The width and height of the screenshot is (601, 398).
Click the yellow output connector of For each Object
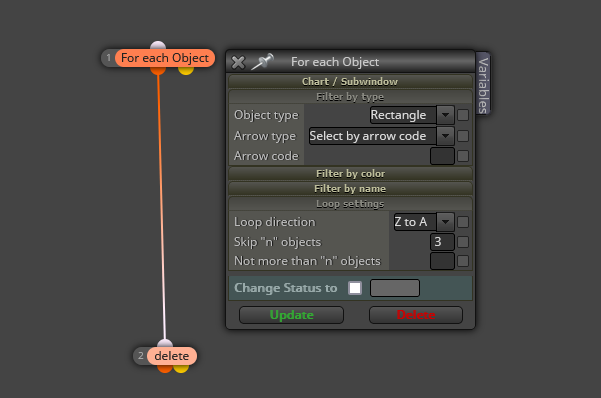coord(186,71)
